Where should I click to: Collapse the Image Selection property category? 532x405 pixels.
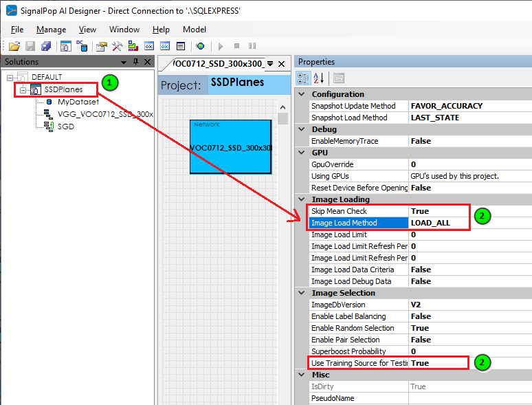[x=302, y=293]
